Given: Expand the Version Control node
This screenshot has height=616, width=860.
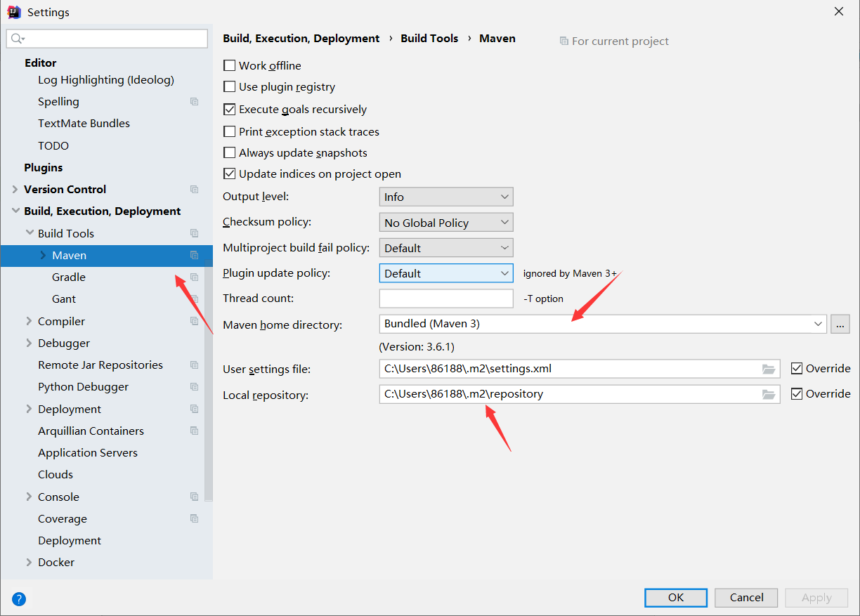Looking at the screenshot, I should point(15,190).
